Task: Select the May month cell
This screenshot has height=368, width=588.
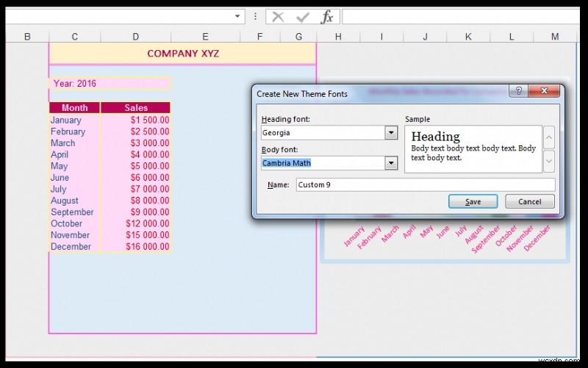Action: coord(75,166)
